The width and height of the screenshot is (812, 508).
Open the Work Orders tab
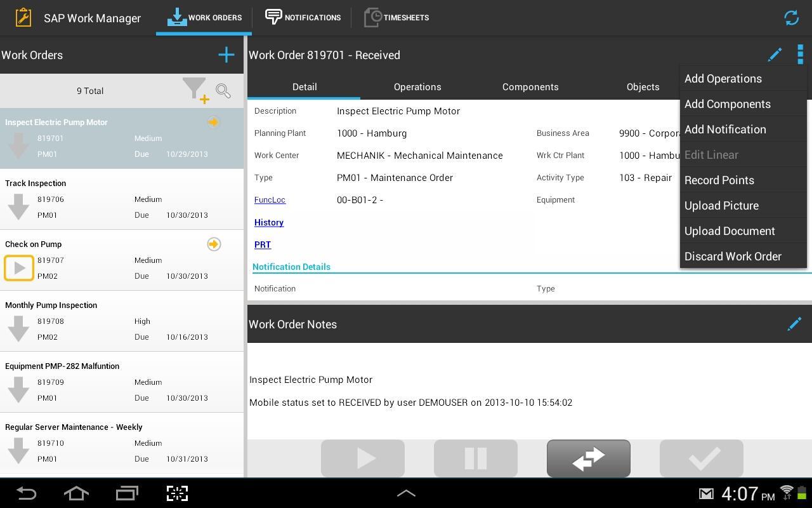point(204,17)
